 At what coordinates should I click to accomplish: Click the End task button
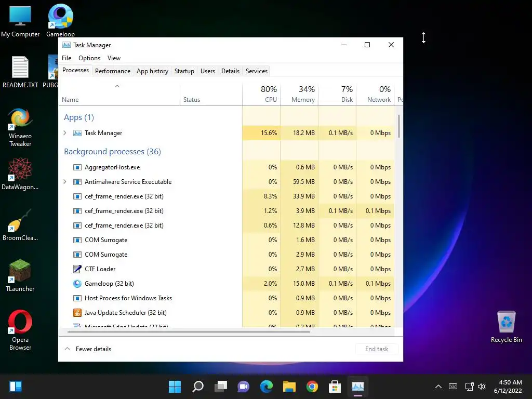[x=377, y=349]
